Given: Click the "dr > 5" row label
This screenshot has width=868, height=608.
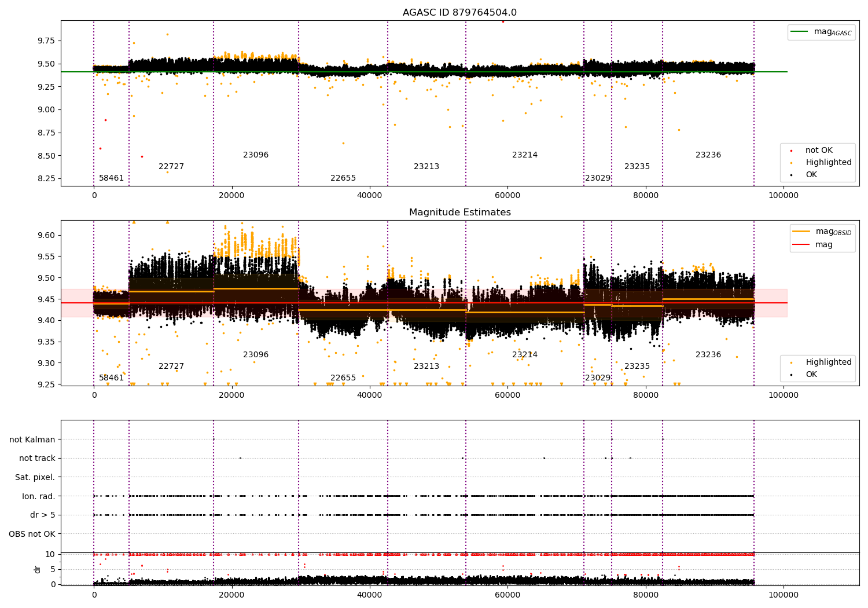Looking at the screenshot, I should [43, 515].
